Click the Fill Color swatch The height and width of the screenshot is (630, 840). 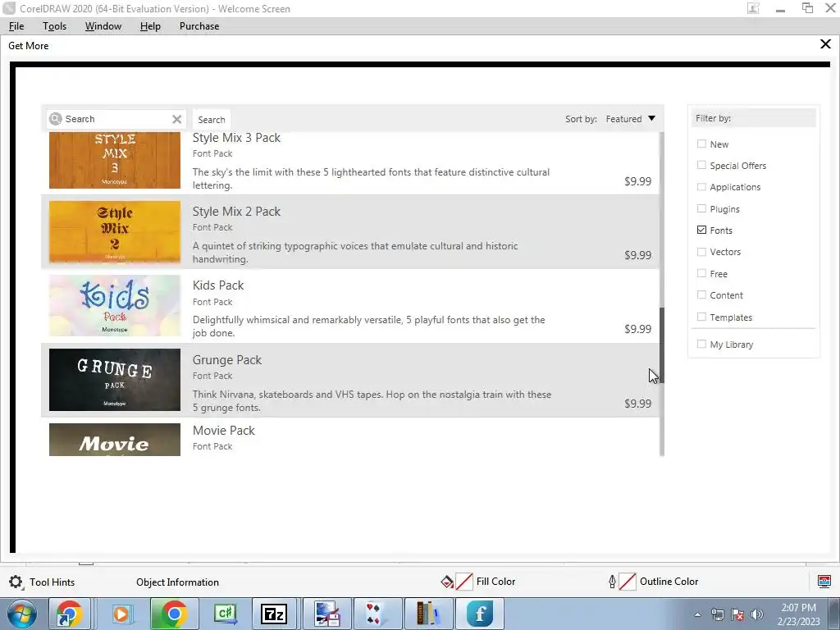pos(464,582)
